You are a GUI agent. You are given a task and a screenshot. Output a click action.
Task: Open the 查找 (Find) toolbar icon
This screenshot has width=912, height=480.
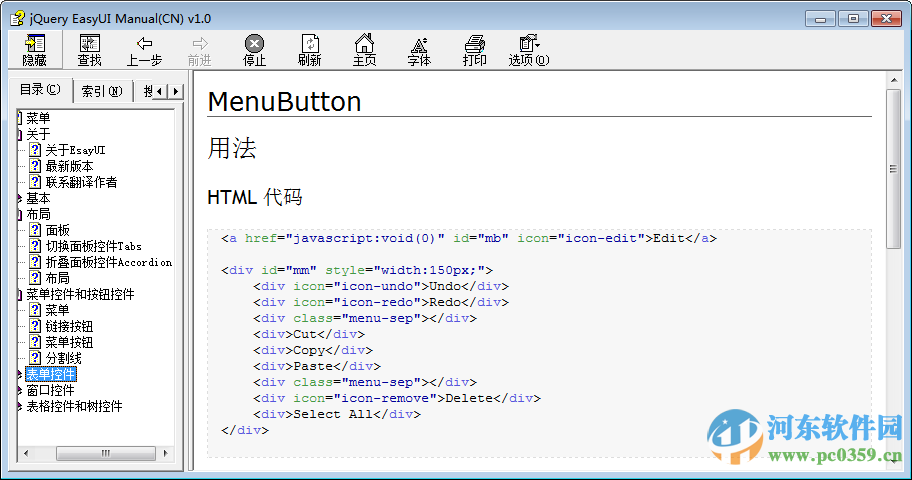point(90,50)
